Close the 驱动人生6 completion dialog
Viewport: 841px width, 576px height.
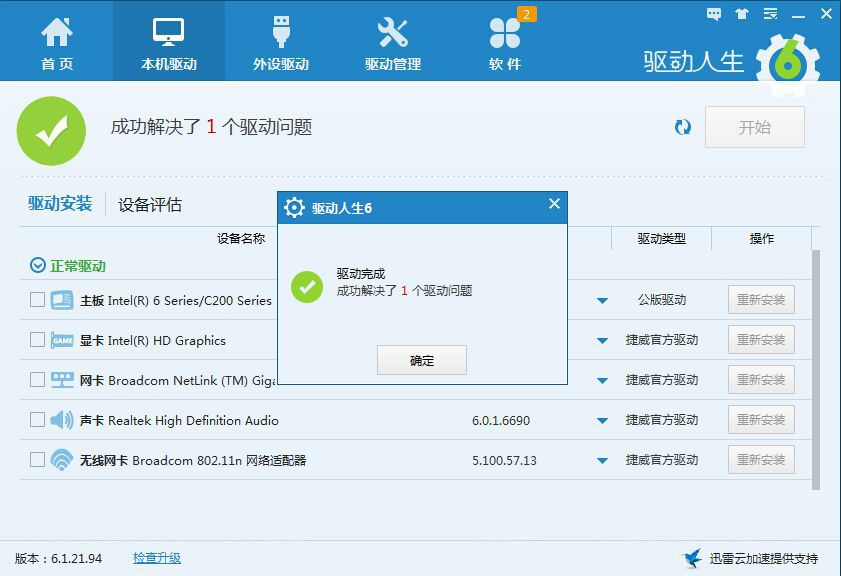pos(554,205)
